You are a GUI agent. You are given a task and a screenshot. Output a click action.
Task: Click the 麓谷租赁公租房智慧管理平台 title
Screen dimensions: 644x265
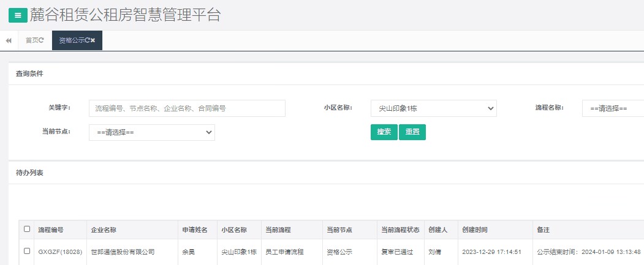(x=125, y=15)
